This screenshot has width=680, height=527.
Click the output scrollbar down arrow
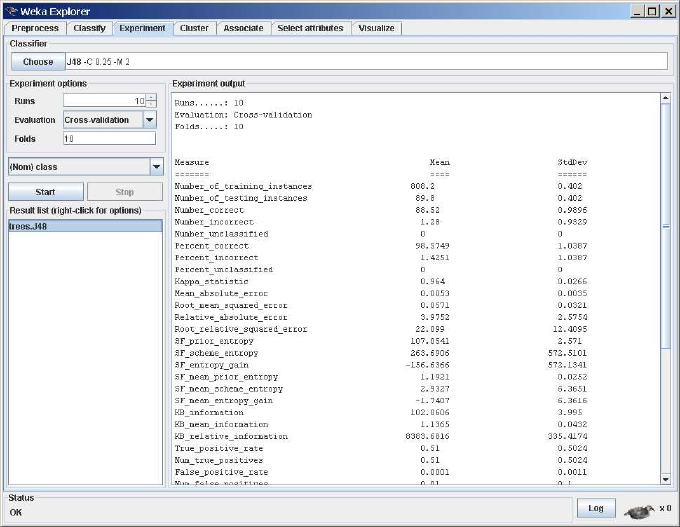pos(666,479)
